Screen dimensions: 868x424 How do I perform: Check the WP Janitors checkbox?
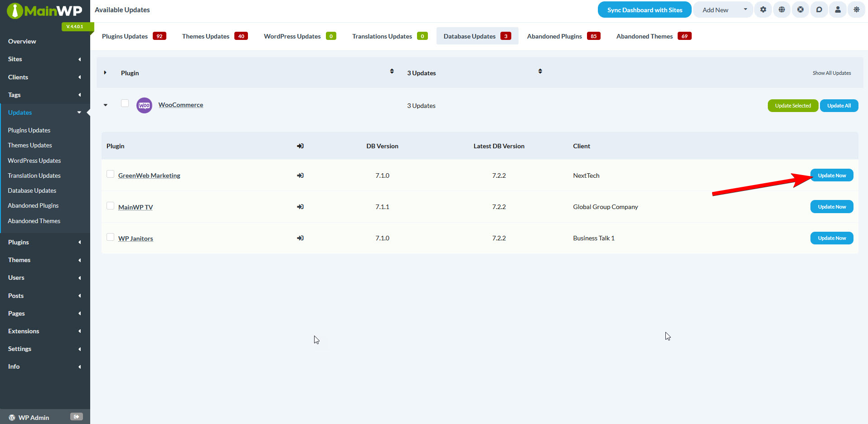(x=110, y=237)
